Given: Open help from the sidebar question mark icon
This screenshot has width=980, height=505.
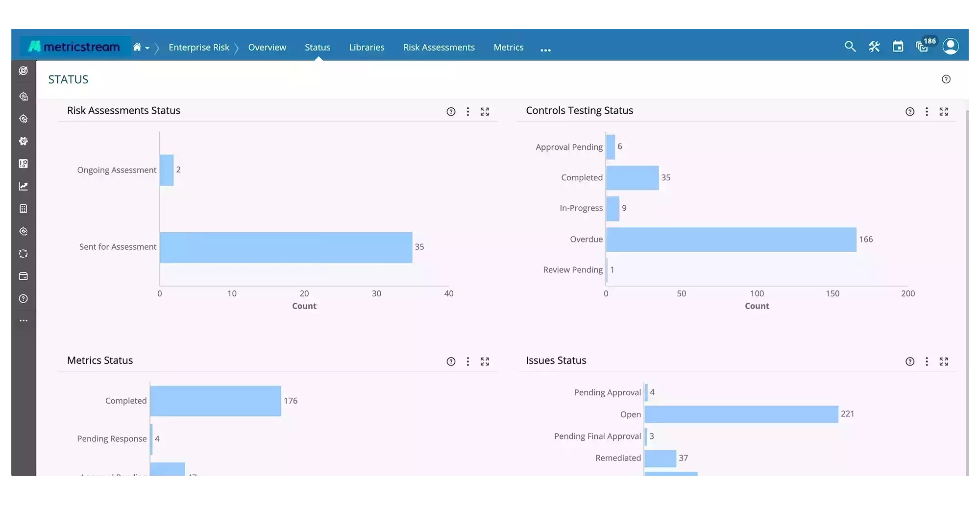Looking at the screenshot, I should click(x=23, y=298).
